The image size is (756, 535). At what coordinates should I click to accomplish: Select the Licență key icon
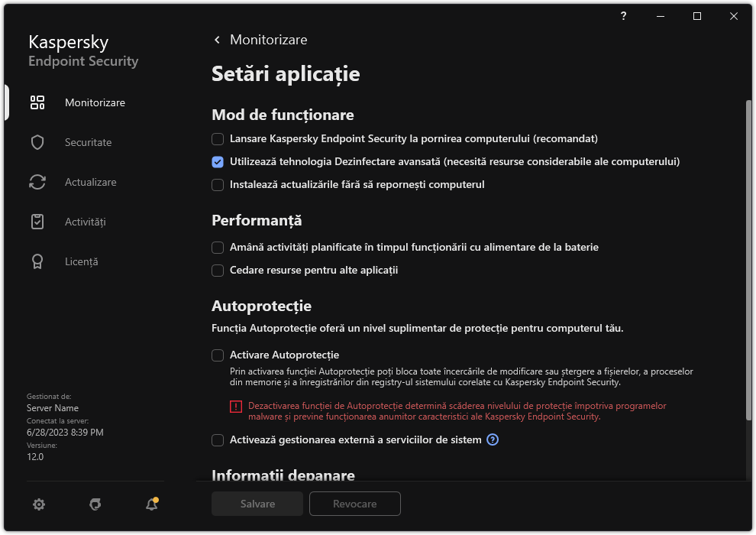point(37,261)
